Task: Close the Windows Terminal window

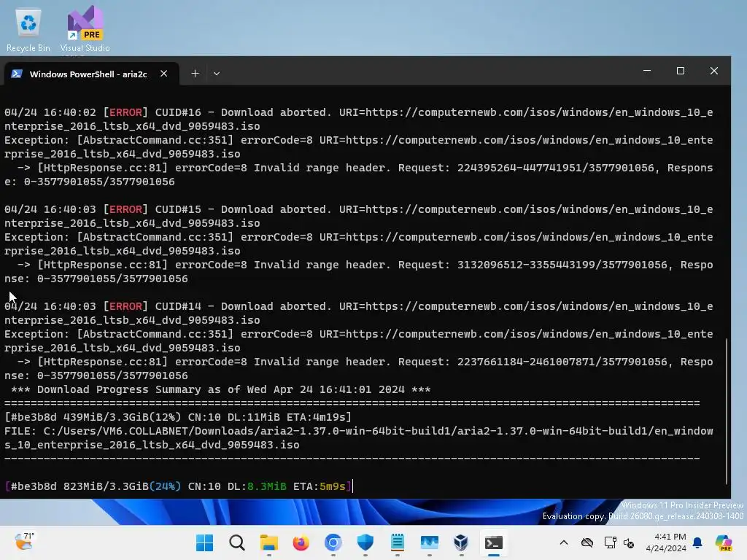Action: [713, 71]
